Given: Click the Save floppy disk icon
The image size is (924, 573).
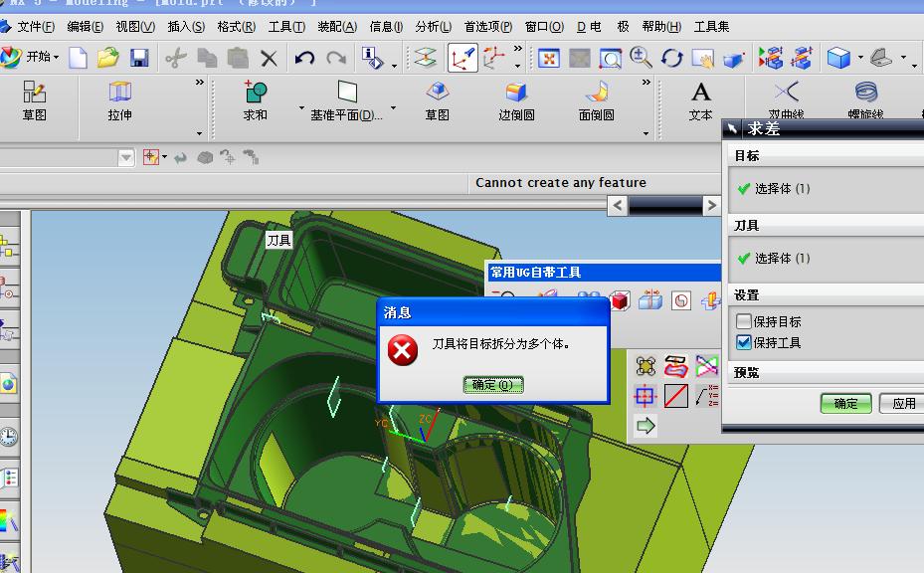Looking at the screenshot, I should [x=139, y=58].
